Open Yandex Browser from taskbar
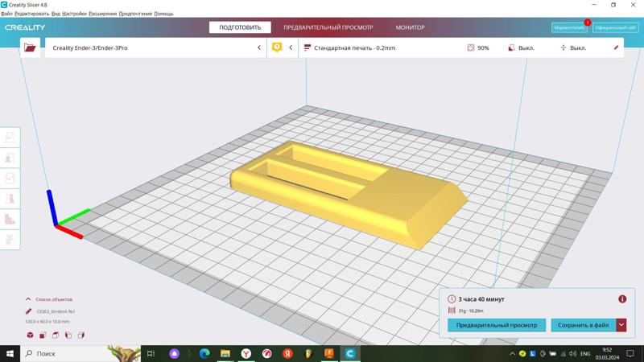 click(246, 353)
